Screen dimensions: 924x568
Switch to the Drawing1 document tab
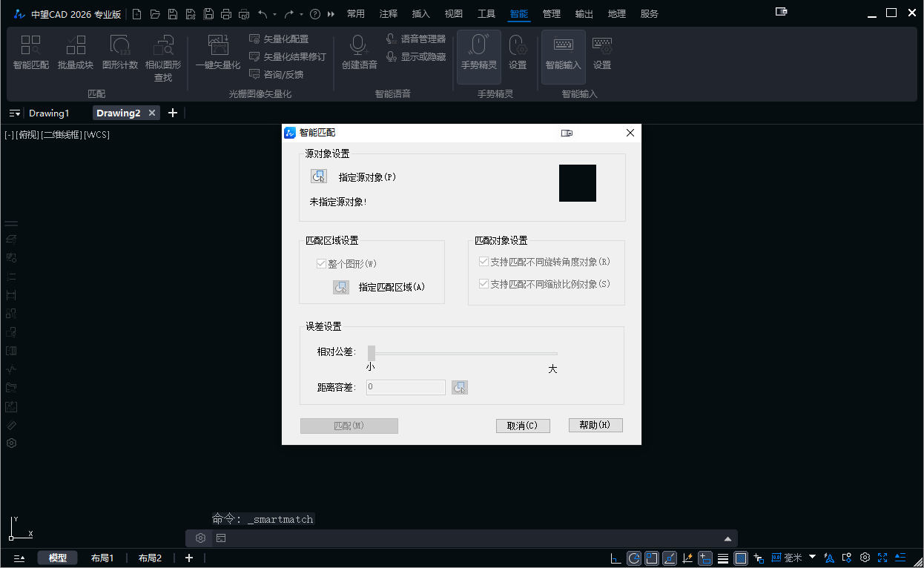tap(49, 113)
